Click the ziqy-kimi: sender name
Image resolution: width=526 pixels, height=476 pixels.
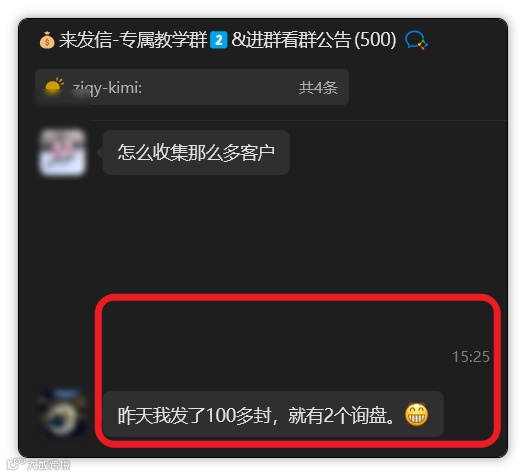pyautogui.click(x=107, y=88)
